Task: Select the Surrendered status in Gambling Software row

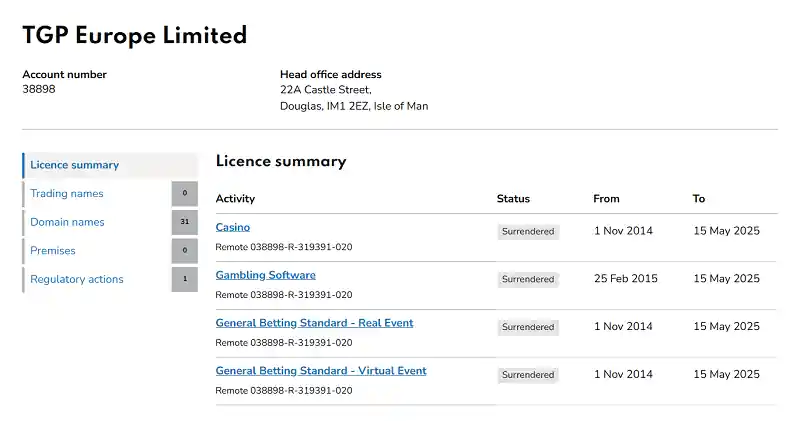Action: (528, 280)
